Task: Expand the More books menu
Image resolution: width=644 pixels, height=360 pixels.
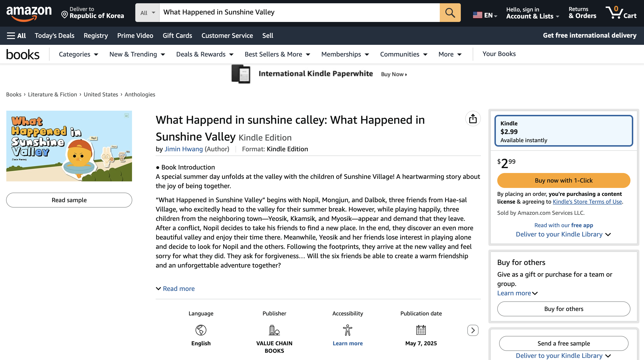Action: (450, 54)
